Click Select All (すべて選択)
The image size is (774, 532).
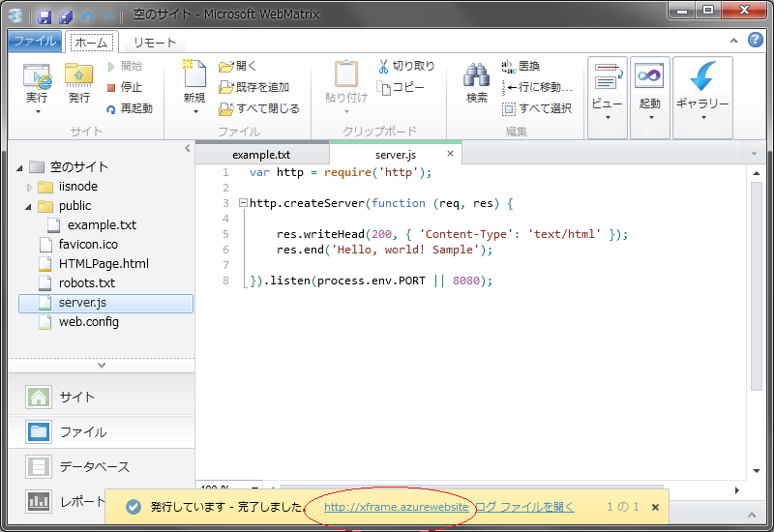[537, 108]
